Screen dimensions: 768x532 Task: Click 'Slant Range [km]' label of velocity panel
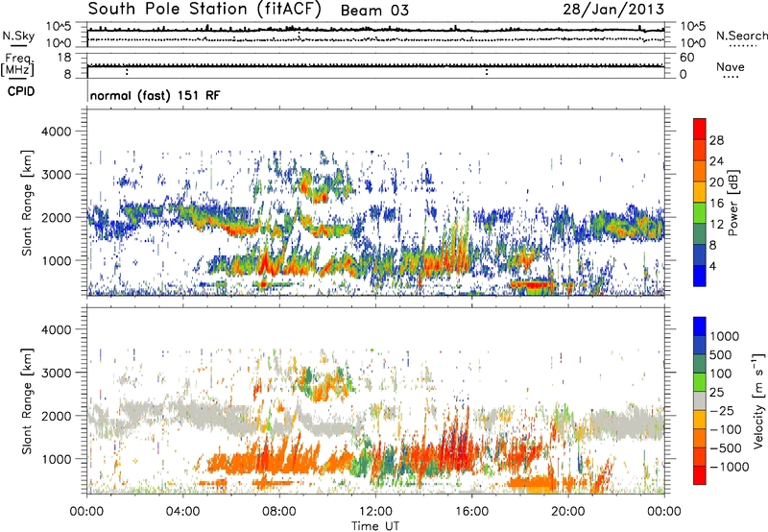27,401
